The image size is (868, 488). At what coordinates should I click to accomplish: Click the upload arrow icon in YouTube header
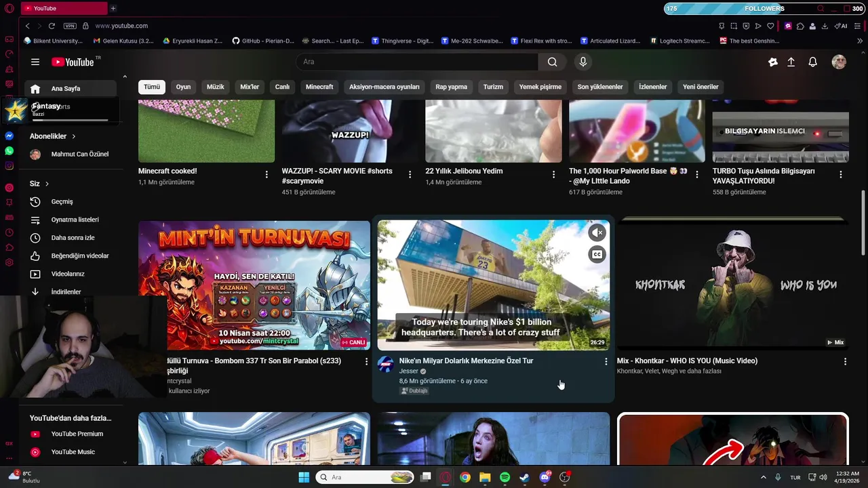tap(791, 62)
